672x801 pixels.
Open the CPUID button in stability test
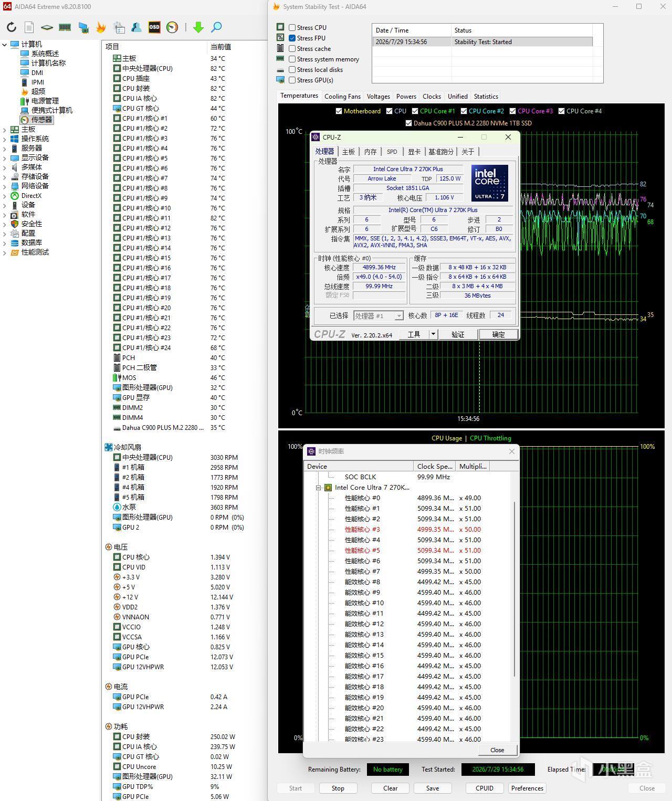pos(485,788)
